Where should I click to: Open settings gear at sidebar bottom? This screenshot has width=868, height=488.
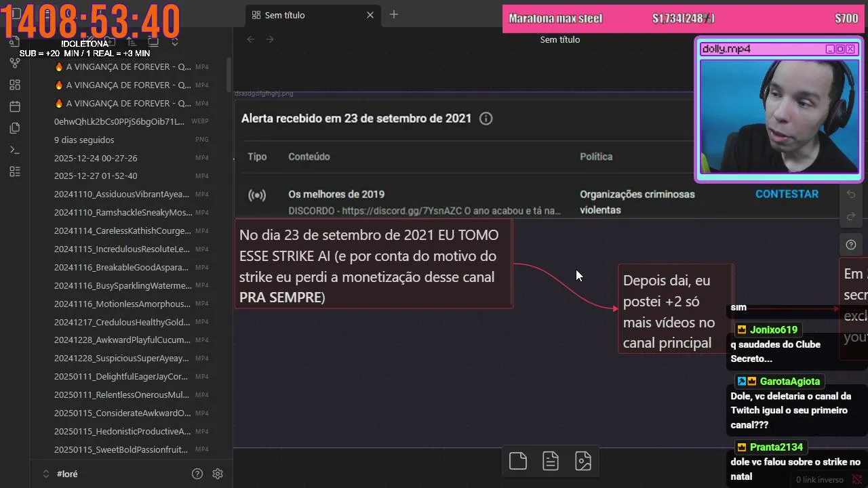218,474
